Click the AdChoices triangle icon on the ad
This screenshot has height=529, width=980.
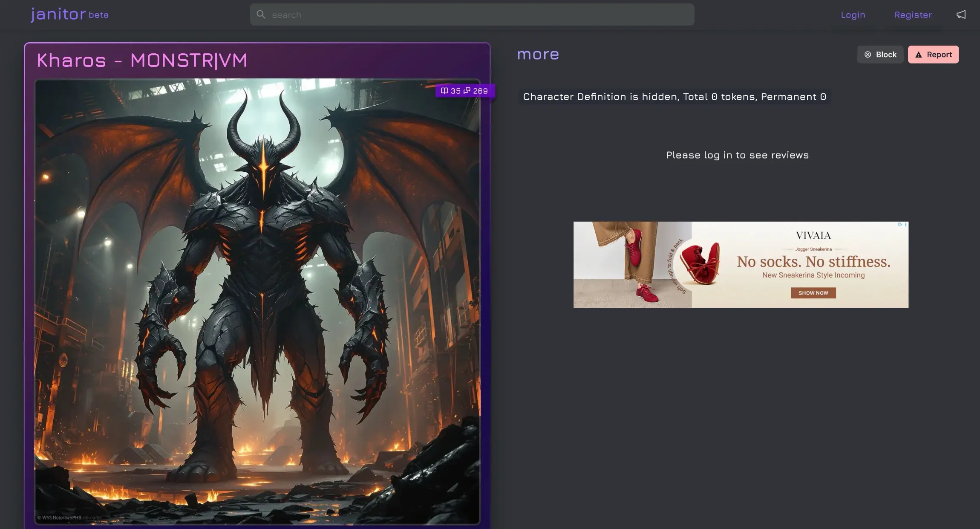[x=900, y=225]
